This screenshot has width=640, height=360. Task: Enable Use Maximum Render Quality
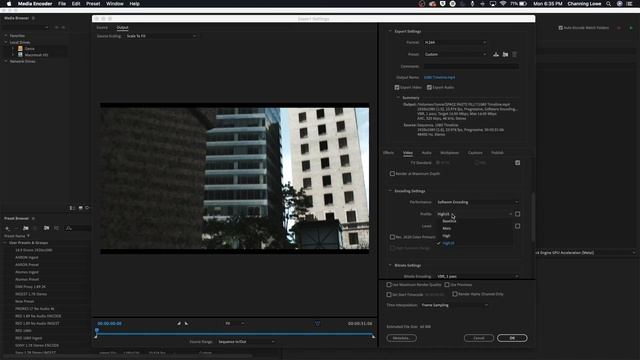[389, 284]
